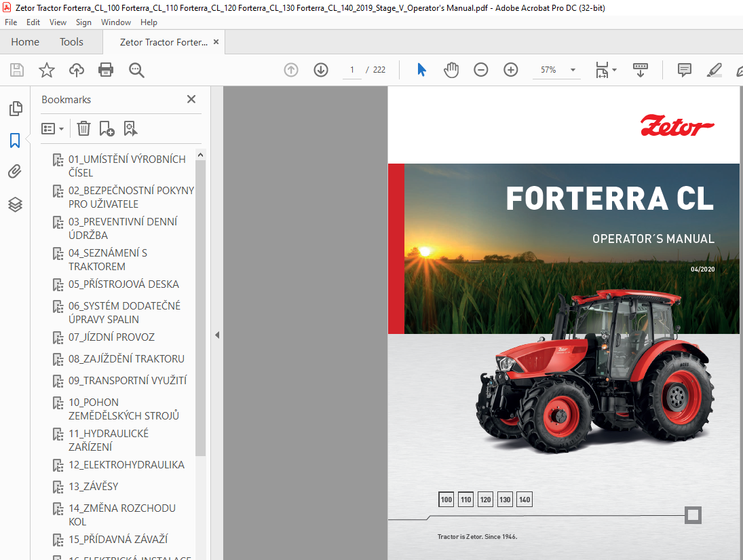
Task: Open fit page options dropdown arrow
Action: (x=615, y=70)
